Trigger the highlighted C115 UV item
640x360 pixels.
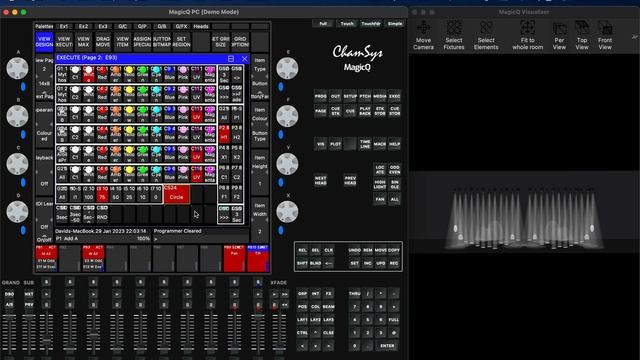[x=196, y=154]
